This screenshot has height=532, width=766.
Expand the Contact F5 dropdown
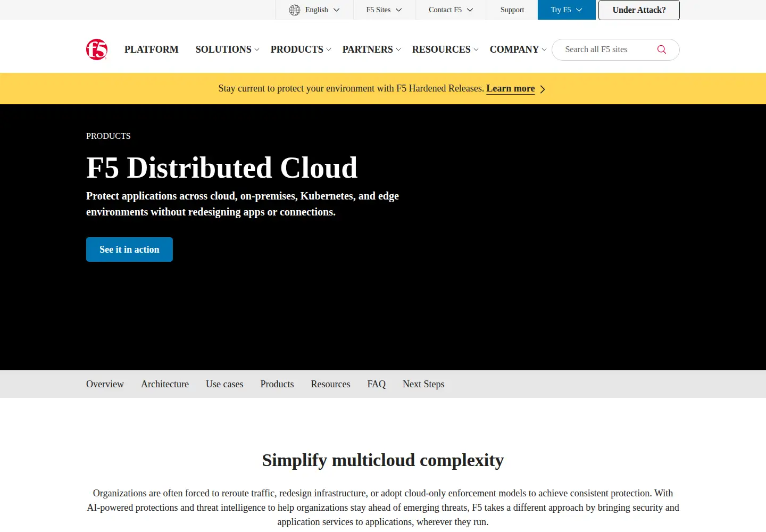point(451,10)
